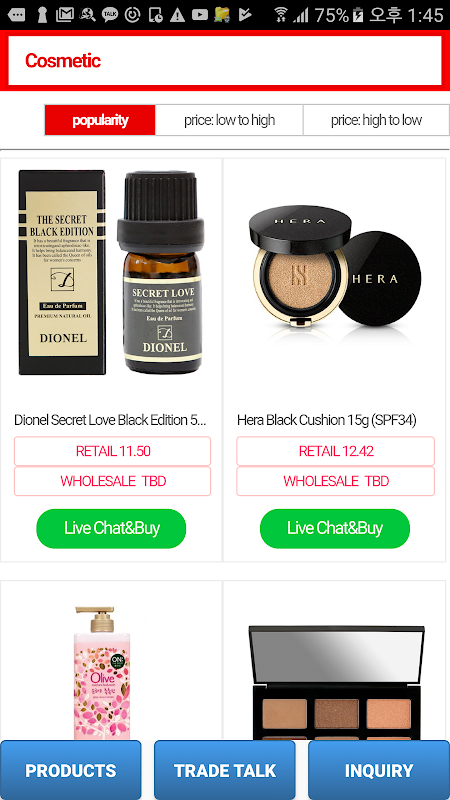The height and width of the screenshot is (800, 450).
Task: Tap the email notification icon in status bar
Action: [x=65, y=15]
